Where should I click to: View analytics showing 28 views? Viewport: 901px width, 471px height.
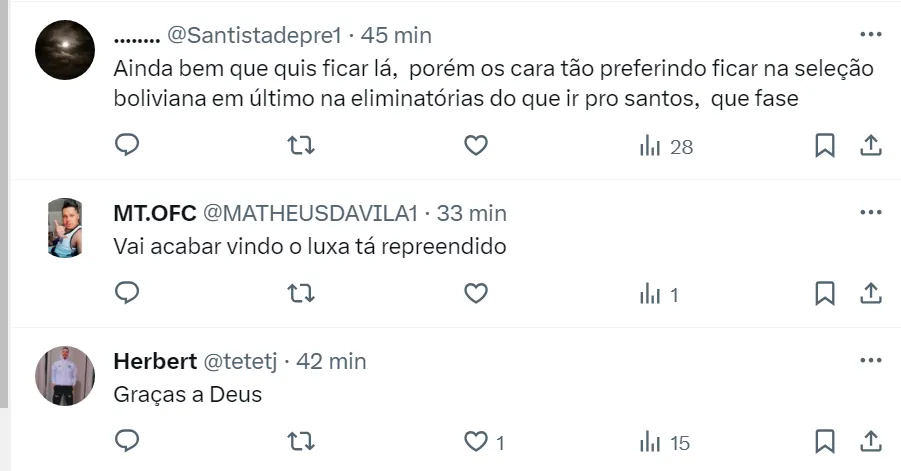(665, 147)
